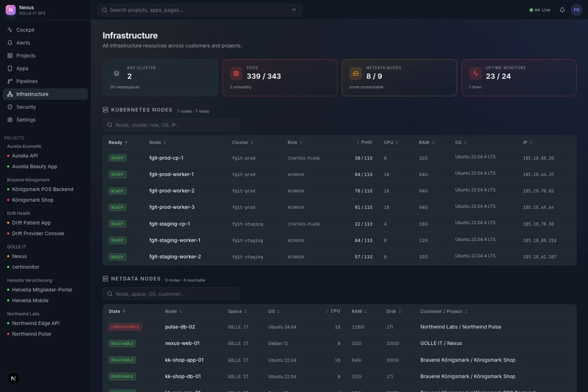
Task: Sort Netdata table by Customer / Project
Action: (x=444, y=312)
